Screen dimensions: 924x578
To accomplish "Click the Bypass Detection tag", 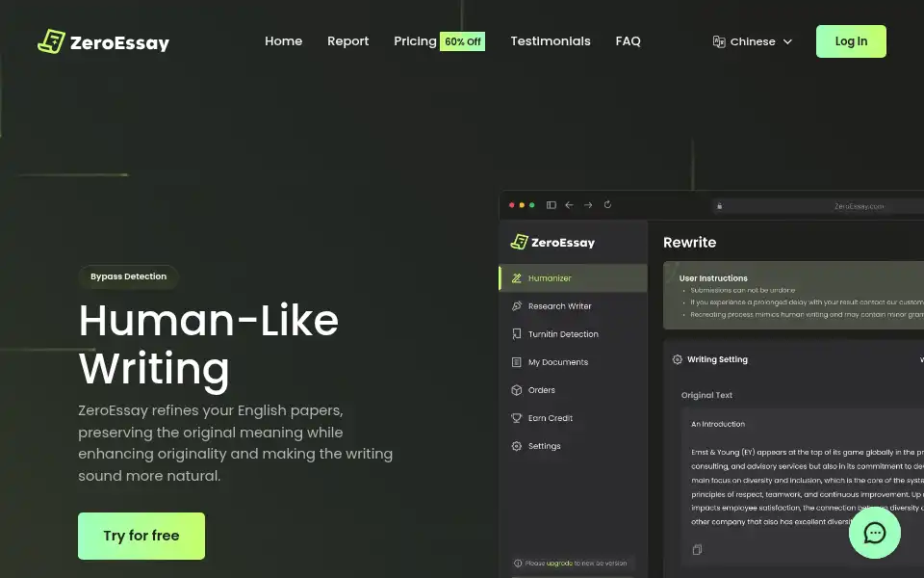I will [x=128, y=276].
